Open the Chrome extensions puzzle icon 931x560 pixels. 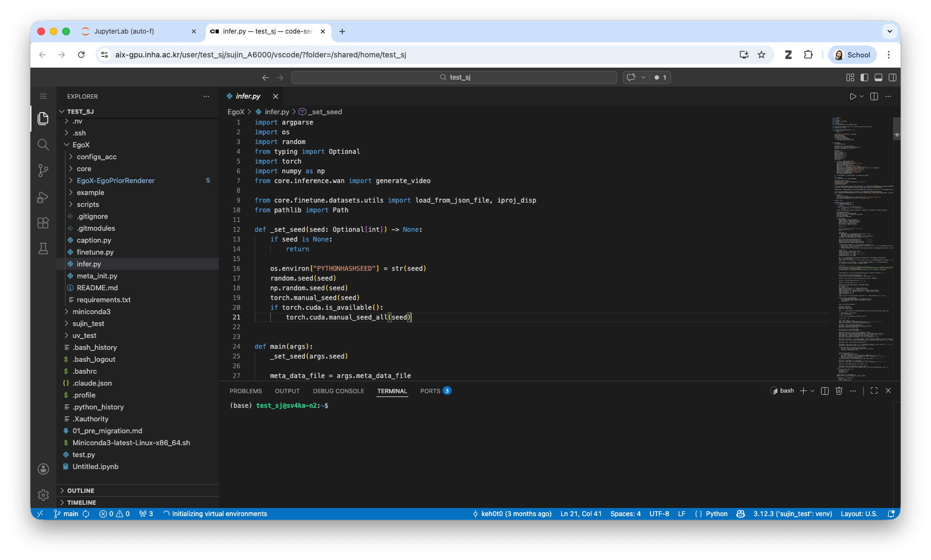point(808,55)
